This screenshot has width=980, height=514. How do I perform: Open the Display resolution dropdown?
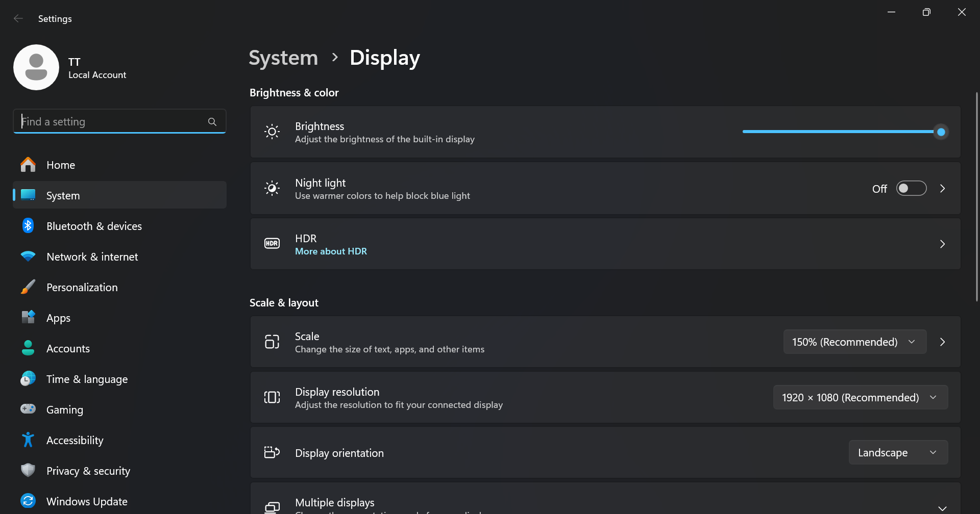click(x=861, y=397)
